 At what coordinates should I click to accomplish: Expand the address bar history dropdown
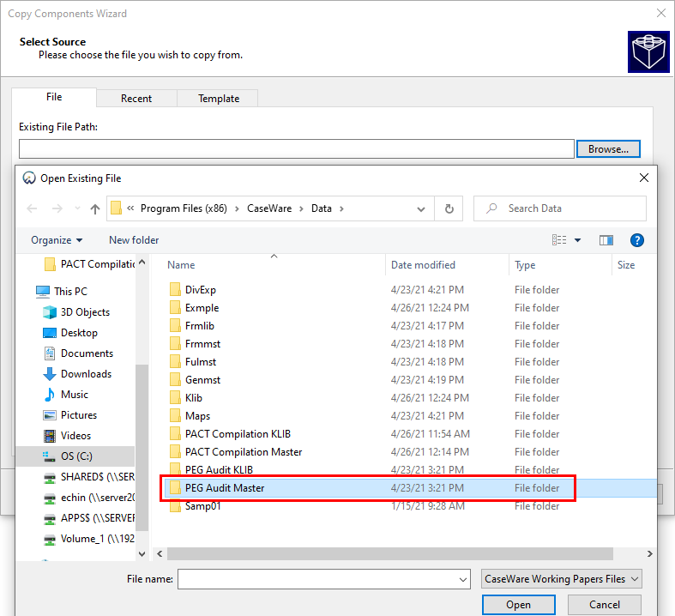click(421, 209)
